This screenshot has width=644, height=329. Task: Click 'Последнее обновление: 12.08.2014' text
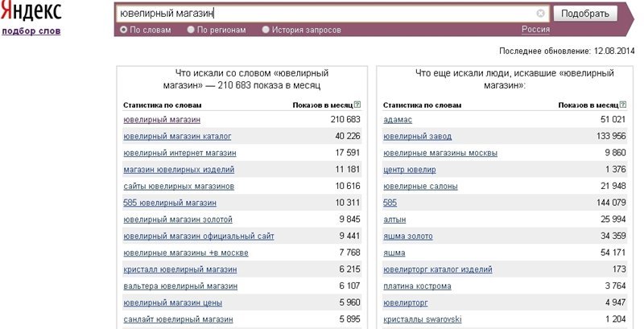tap(567, 51)
